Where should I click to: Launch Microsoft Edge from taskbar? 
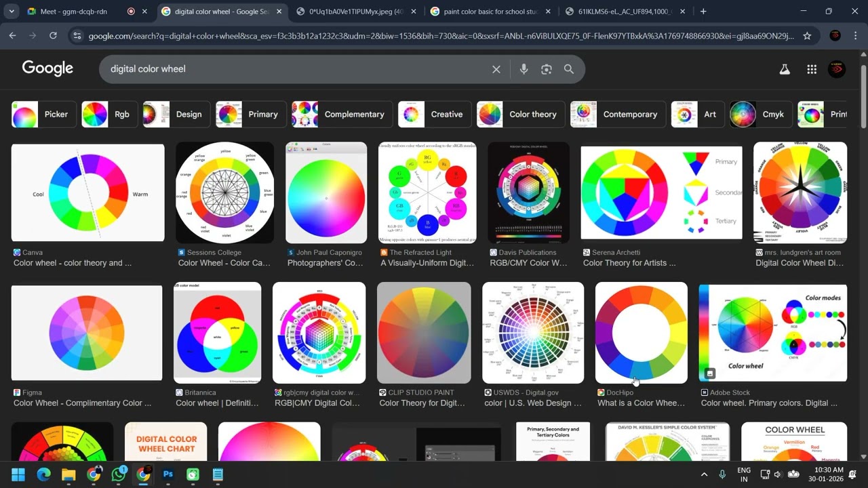[43, 474]
